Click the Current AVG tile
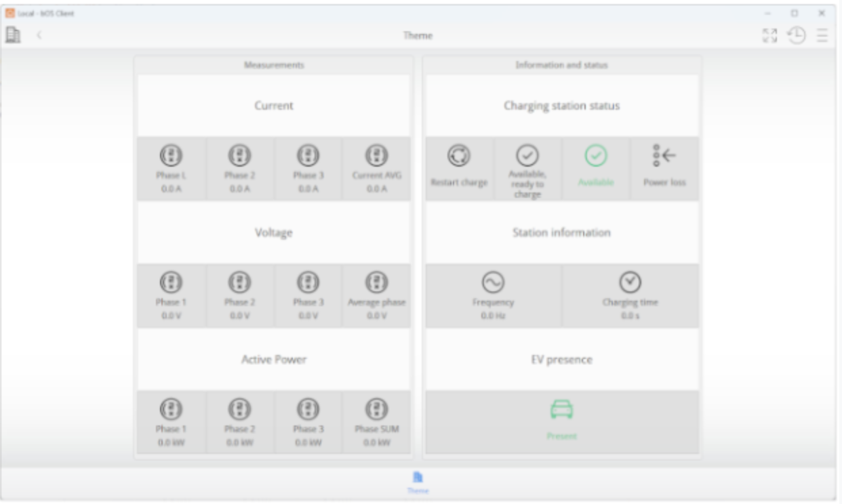This screenshot has height=504, width=842. (376, 168)
